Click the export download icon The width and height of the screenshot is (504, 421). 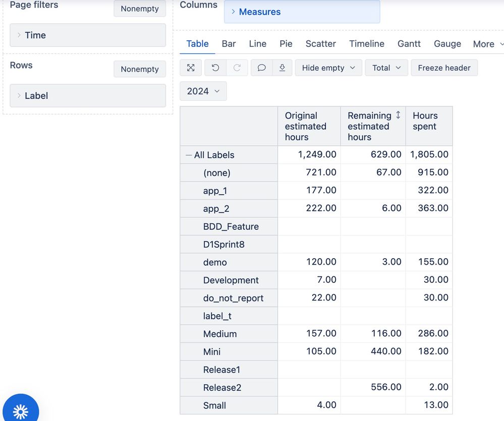(x=282, y=68)
